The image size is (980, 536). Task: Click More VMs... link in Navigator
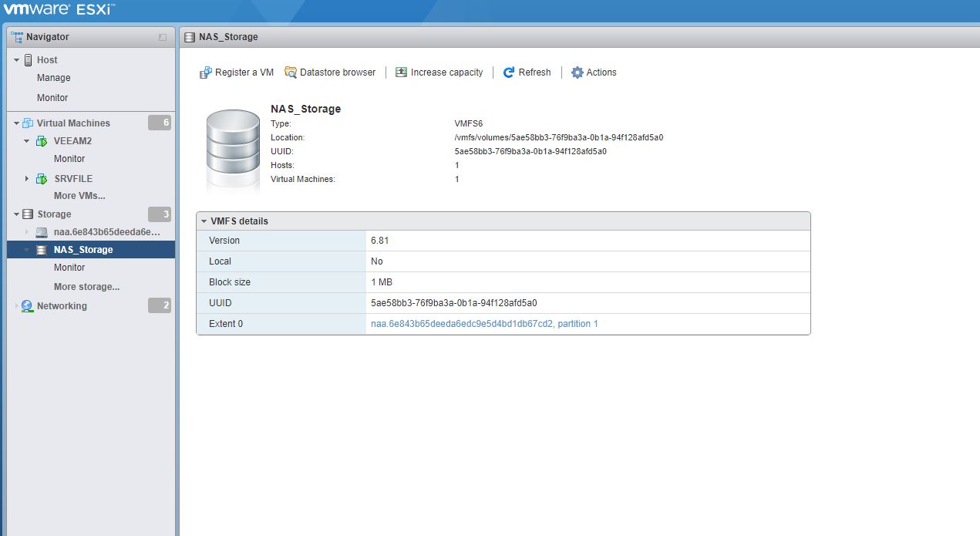click(x=79, y=196)
